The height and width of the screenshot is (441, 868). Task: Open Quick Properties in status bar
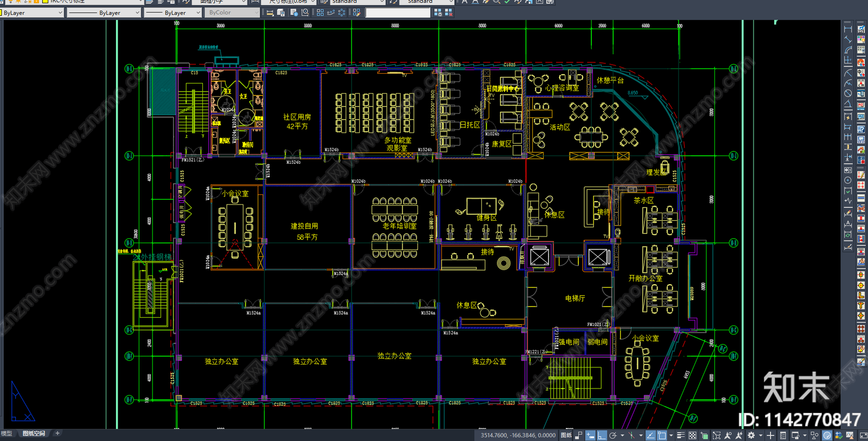783,436
